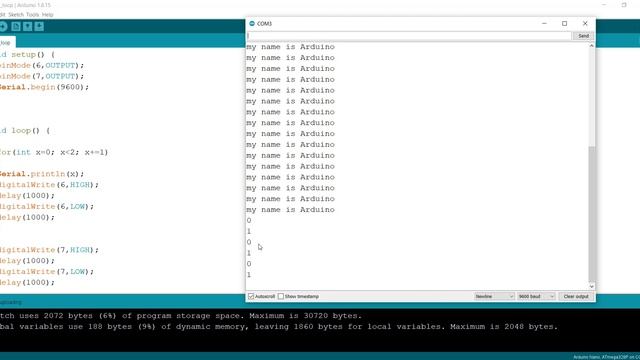Enable the Show timestamp checkbox
Viewport: 640px width, 360px height.
coord(281,296)
